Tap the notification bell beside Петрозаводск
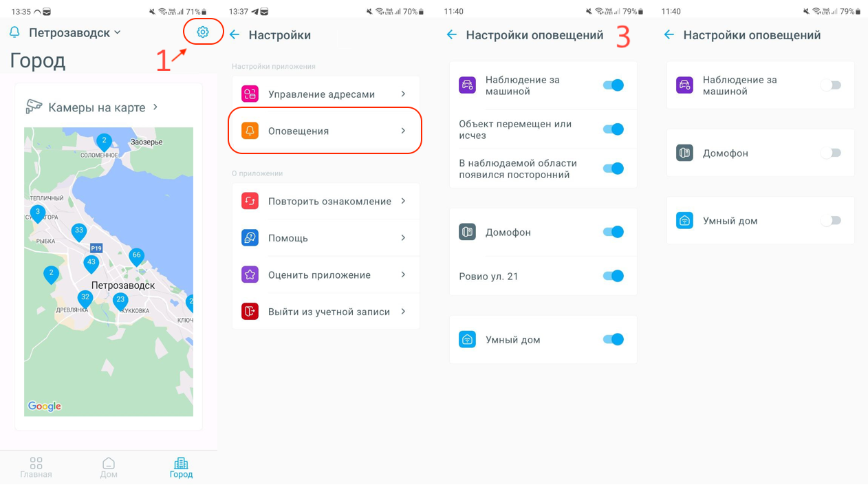Screen dimensions: 868x485 point(14,32)
